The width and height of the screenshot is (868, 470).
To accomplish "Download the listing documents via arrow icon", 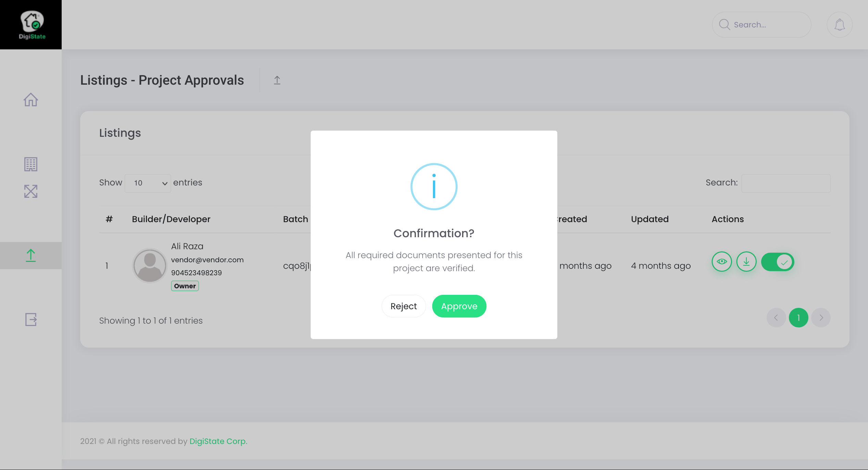I will (x=746, y=262).
